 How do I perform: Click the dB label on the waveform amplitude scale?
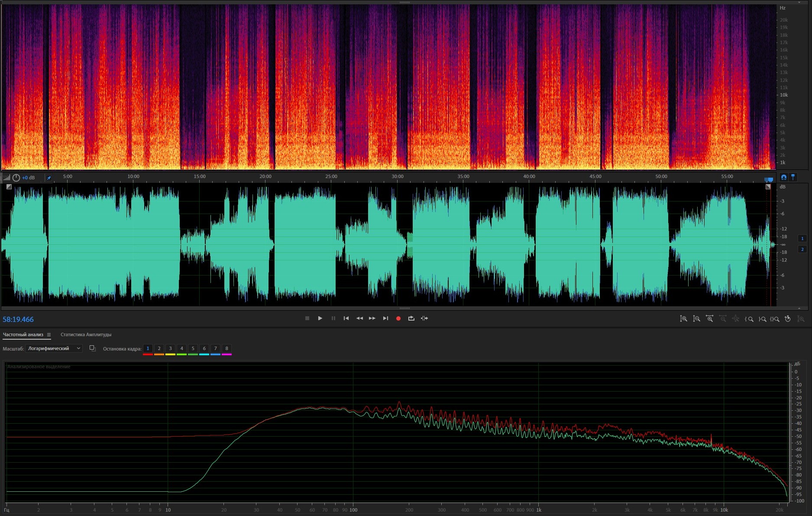(x=783, y=187)
